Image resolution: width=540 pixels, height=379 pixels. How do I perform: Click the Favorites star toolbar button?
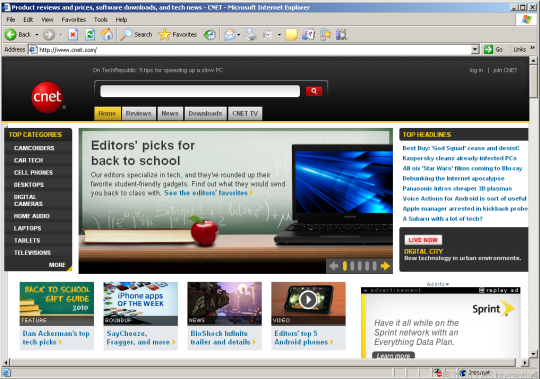point(178,34)
